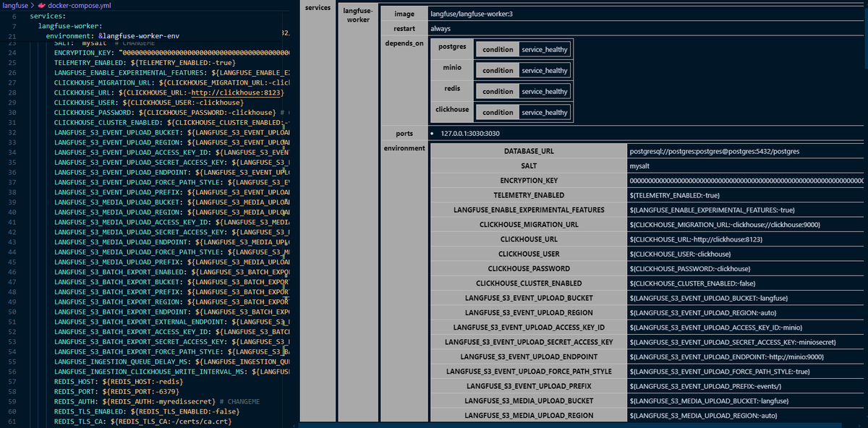Select the 'image' key in preview
The height and width of the screenshot is (428, 868).
pyautogui.click(x=404, y=14)
